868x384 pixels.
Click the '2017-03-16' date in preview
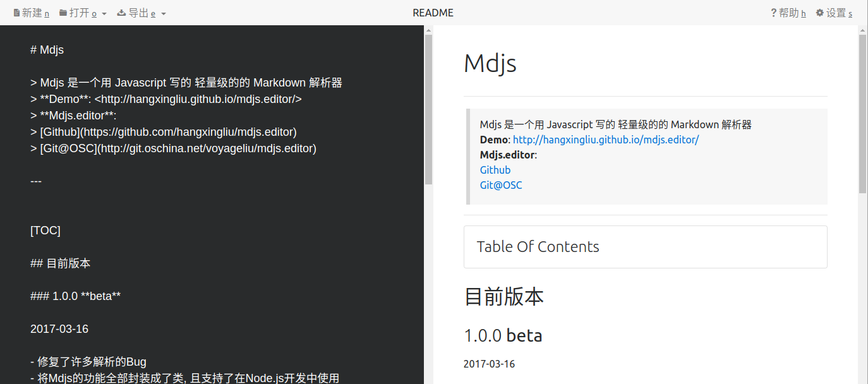489,364
